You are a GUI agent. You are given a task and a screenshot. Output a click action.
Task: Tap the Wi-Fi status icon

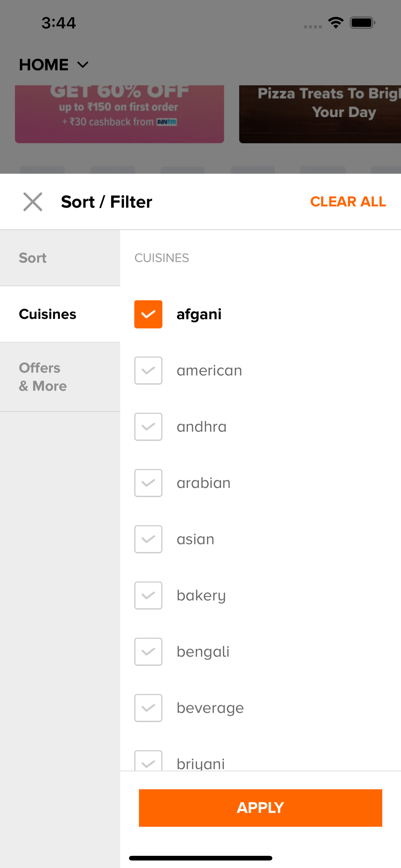[x=336, y=23]
